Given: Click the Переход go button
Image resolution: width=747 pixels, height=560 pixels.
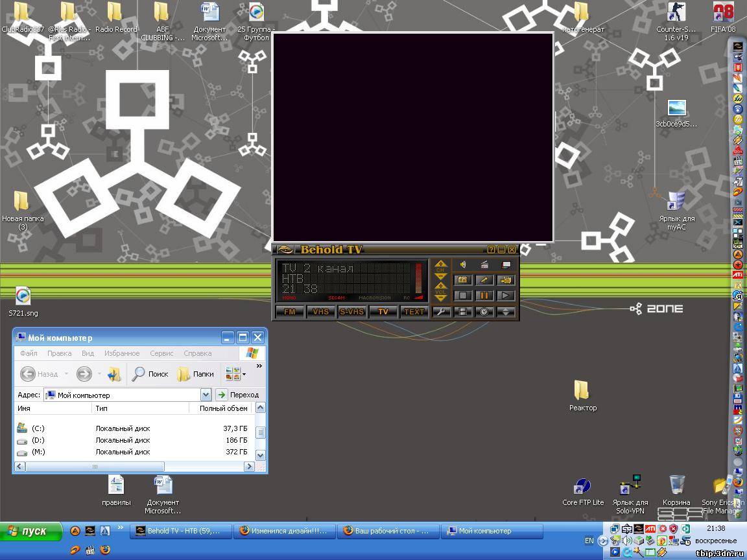Looking at the screenshot, I should [238, 395].
